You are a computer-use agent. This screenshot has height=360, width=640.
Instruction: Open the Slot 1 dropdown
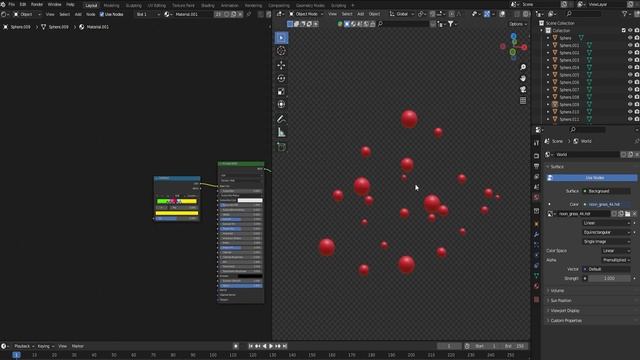[x=148, y=14]
